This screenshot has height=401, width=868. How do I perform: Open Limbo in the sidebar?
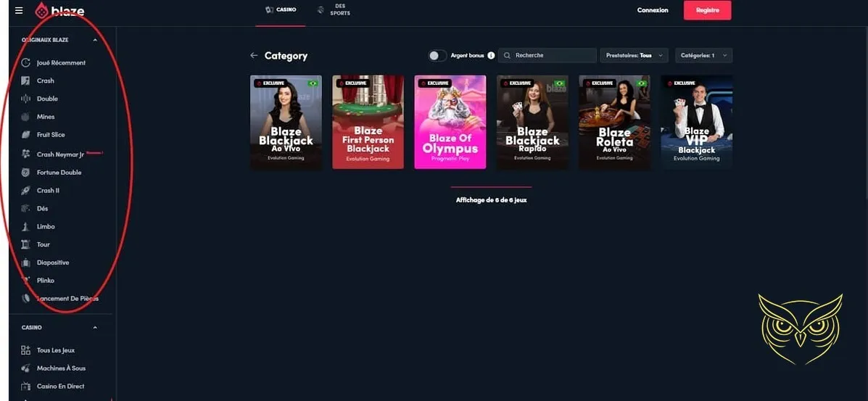[x=46, y=226]
